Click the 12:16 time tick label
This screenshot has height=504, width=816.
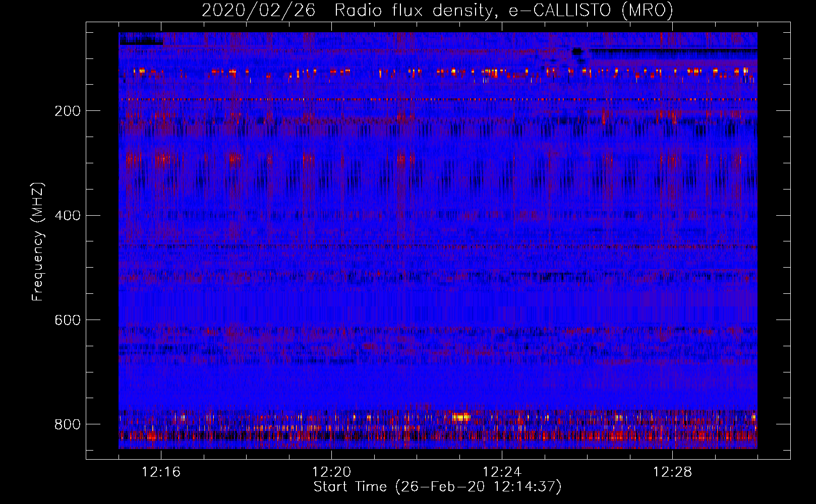[x=161, y=472]
